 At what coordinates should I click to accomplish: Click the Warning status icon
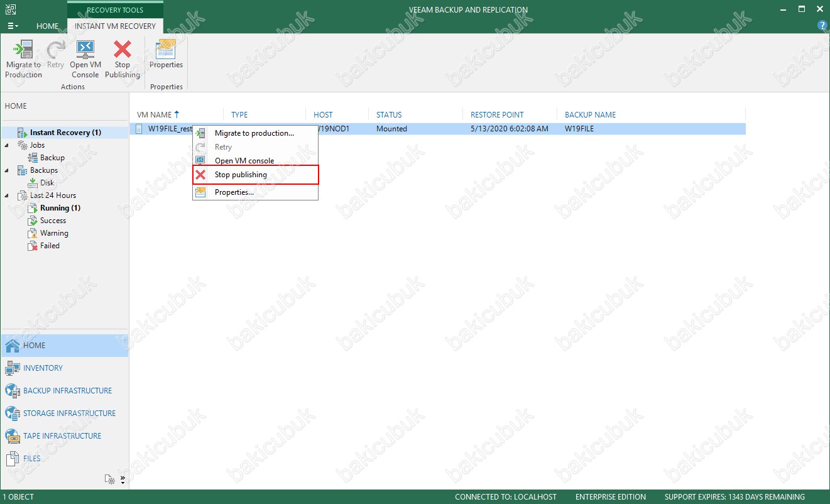coord(33,233)
